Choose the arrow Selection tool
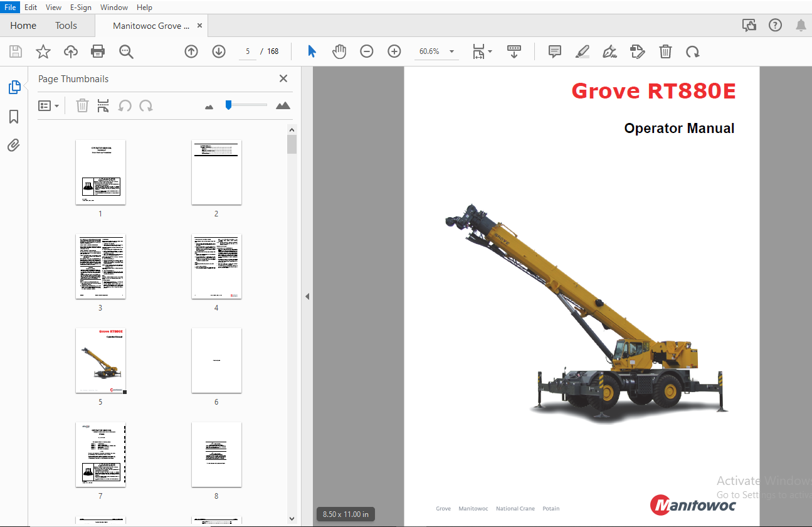The width and height of the screenshot is (812, 527). (312, 51)
